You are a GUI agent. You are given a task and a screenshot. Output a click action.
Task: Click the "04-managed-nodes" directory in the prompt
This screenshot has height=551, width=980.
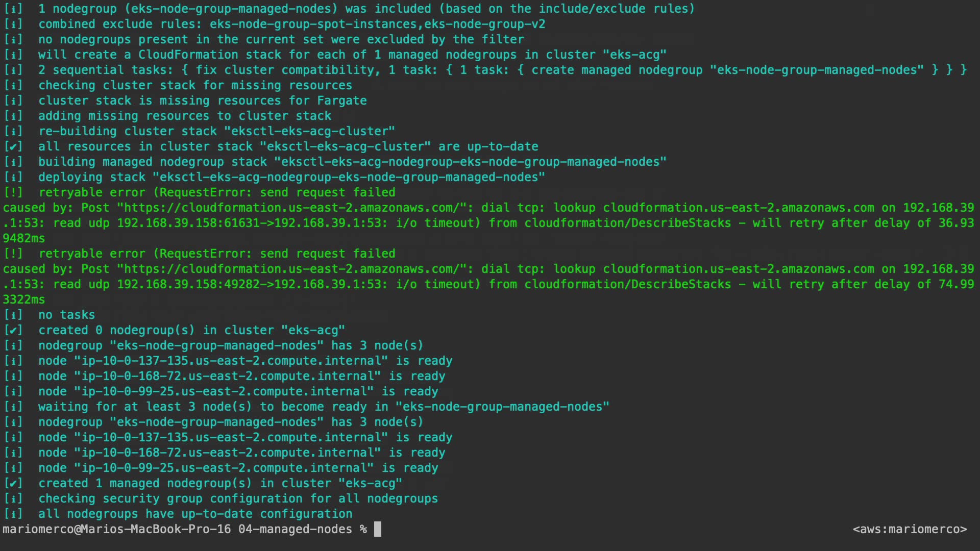[x=295, y=530]
